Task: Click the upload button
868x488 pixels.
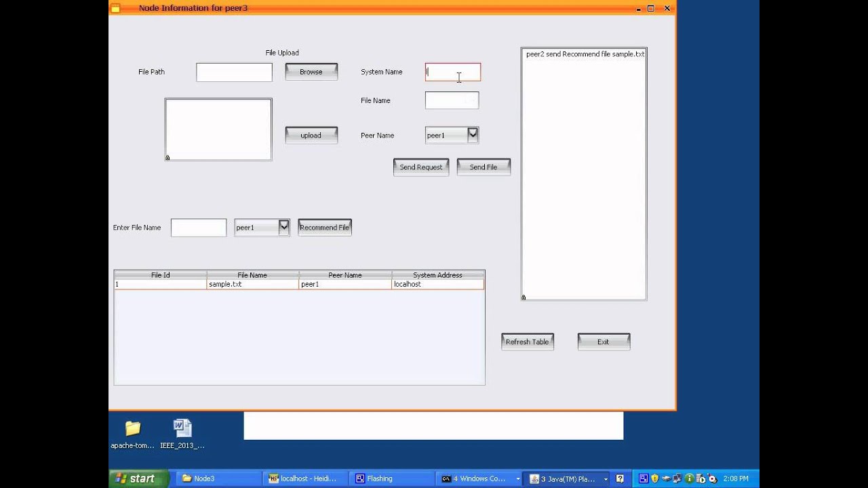Action: (x=311, y=135)
